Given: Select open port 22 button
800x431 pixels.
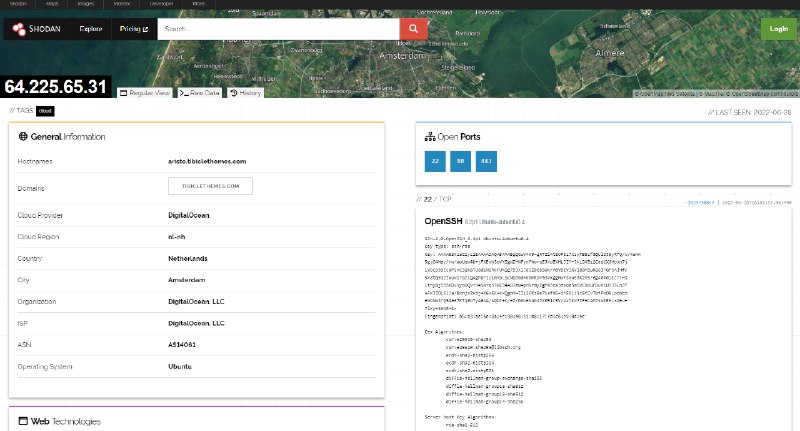Looking at the screenshot, I should [x=435, y=161].
